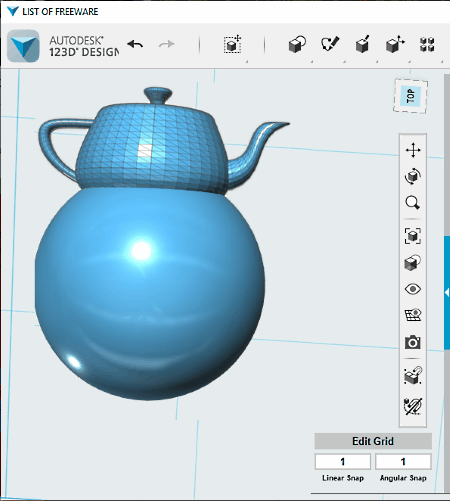Toggle sketch visibility off icon
Viewport: 450px width, 501px height.
coord(413,406)
